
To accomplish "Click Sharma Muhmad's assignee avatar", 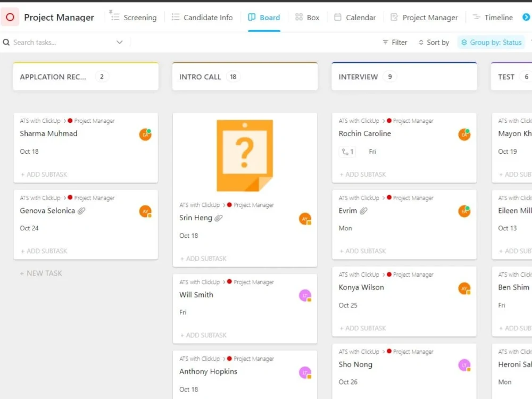I will pyautogui.click(x=145, y=135).
